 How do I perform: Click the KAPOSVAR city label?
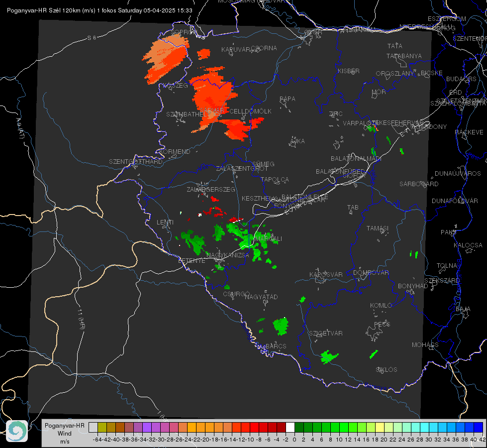click(326, 274)
